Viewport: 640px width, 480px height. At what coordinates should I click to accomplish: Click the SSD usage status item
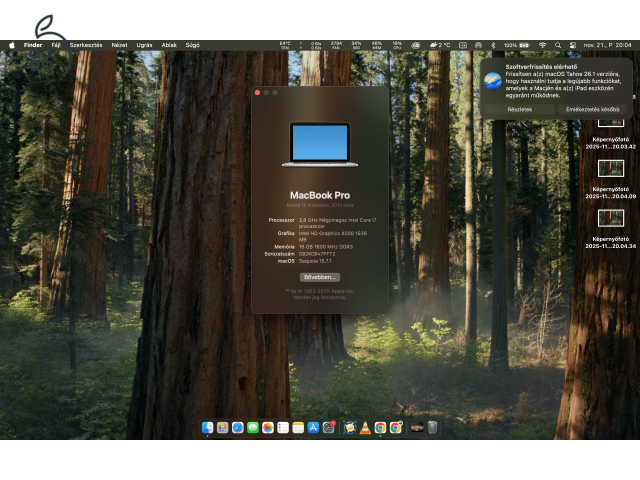click(x=356, y=45)
